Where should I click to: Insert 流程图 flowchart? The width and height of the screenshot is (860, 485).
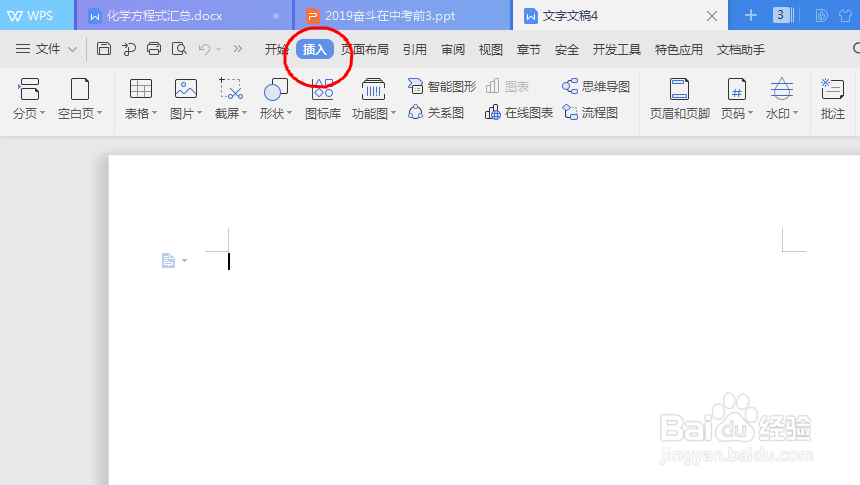590,112
